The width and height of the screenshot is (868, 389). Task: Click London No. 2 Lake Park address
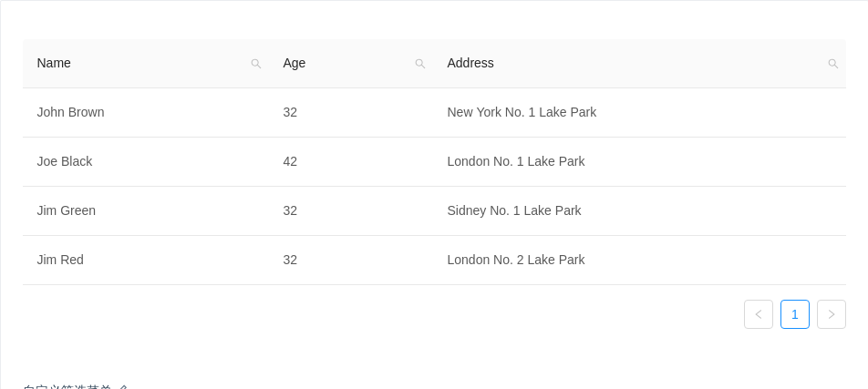tap(516, 260)
